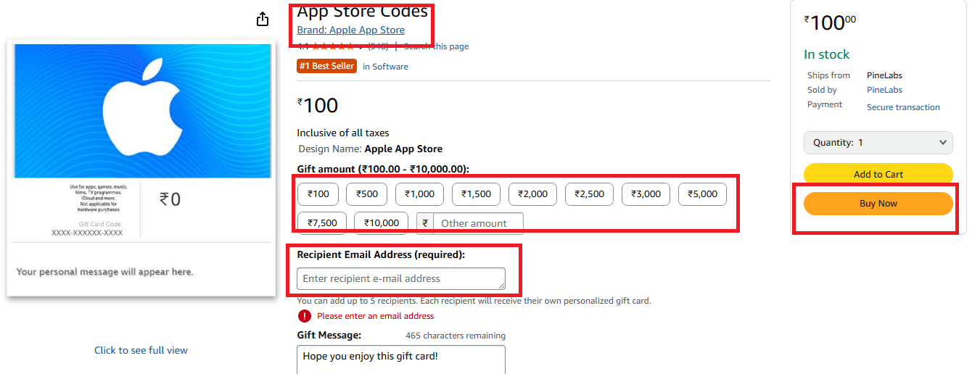The image size is (980, 374).
Task: Open the Apple gift card preview image
Action: 142,168
